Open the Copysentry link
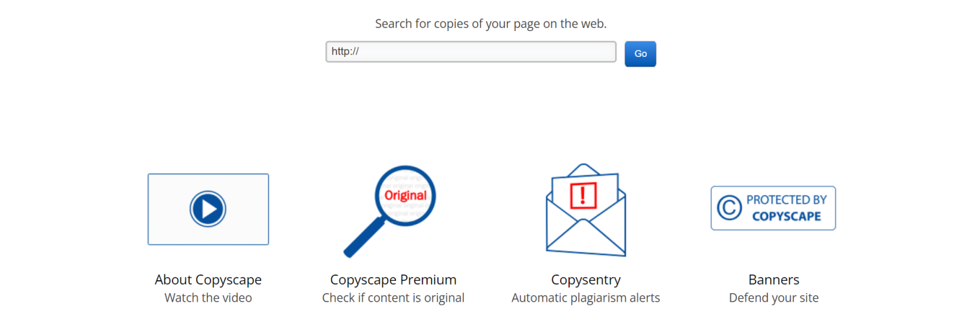Image resolution: width=980 pixels, height=332 pixels. click(x=586, y=280)
